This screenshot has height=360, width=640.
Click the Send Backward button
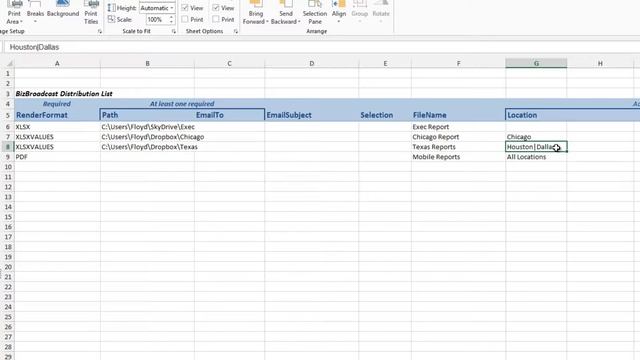285,13
